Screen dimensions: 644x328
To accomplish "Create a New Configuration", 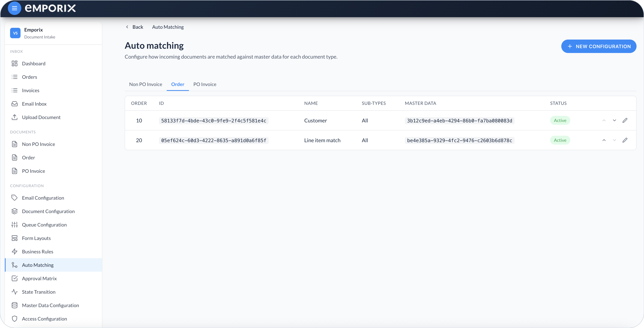I will click(598, 46).
